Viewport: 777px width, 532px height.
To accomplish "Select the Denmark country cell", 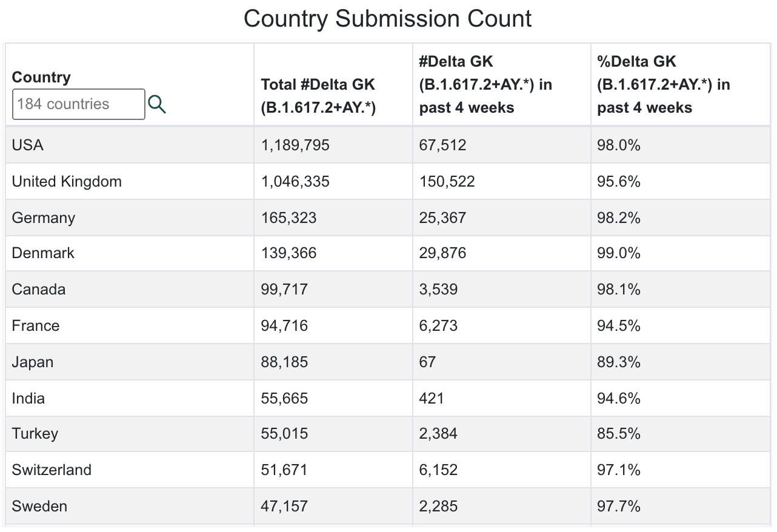I will click(130, 253).
